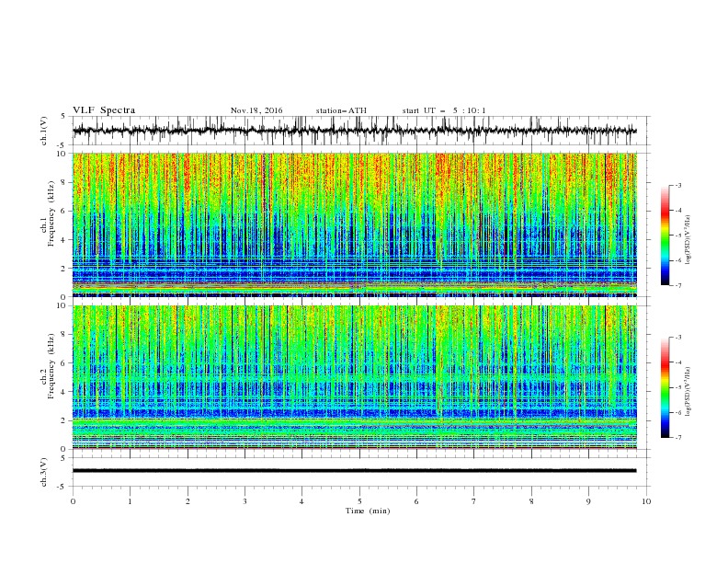Screen dimensions: 728x563
Task: Click the "ch.1 Frequency (kHz)" axis label
Action: [x=48, y=213]
